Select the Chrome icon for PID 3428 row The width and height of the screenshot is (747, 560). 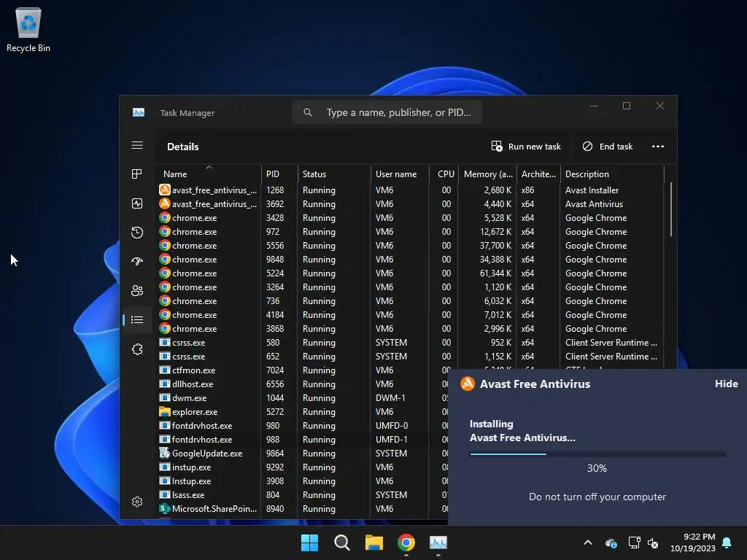(x=165, y=217)
